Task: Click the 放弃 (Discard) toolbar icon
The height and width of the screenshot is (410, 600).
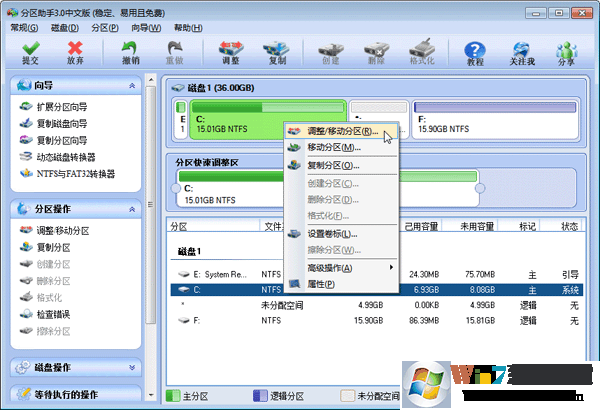Action: (x=74, y=51)
